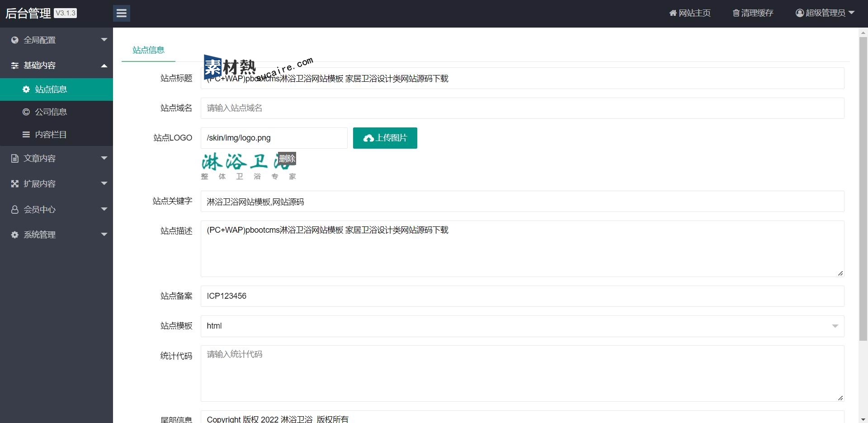
Task: Click the 上传图片 upload button
Action: coord(385,138)
